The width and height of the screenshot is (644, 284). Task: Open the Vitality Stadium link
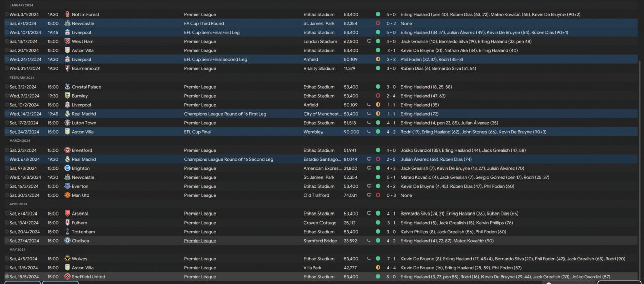click(x=319, y=68)
